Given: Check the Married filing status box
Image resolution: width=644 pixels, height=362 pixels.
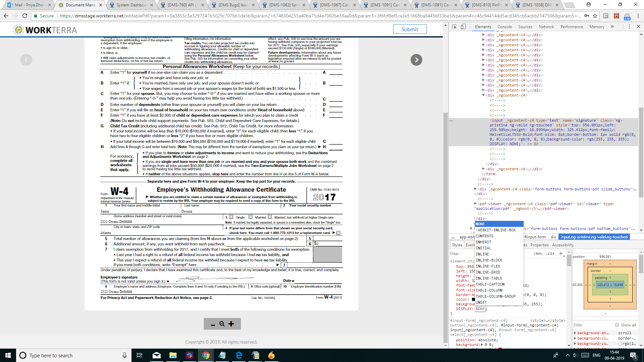Looking at the screenshot, I should click(x=251, y=217).
